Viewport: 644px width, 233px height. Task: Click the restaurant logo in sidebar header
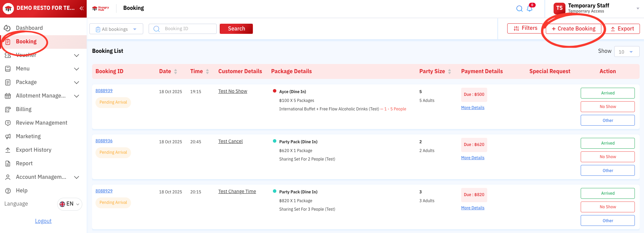point(8,8)
